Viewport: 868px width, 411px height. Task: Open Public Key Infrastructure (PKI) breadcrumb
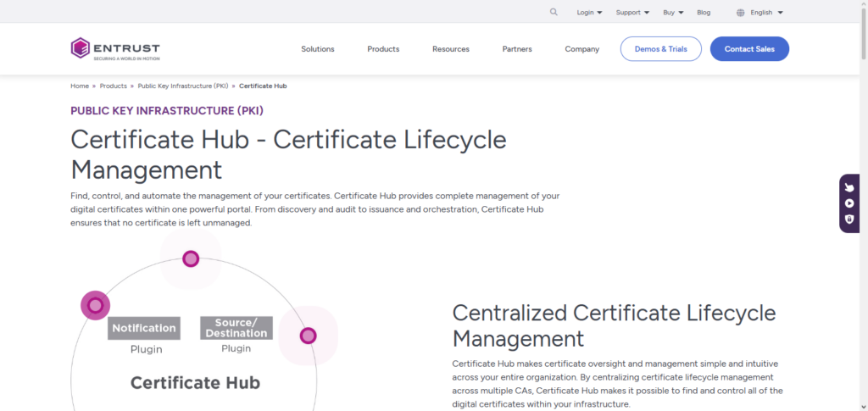[x=183, y=86]
